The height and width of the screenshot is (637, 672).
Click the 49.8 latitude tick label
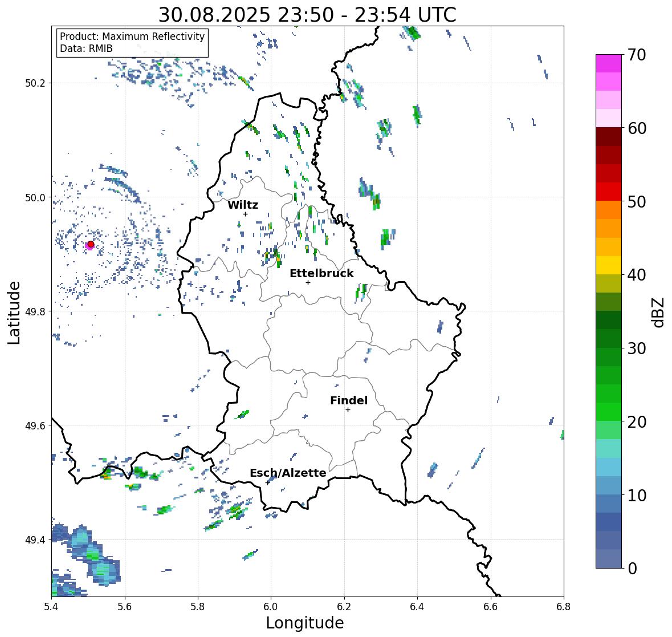[35, 311]
